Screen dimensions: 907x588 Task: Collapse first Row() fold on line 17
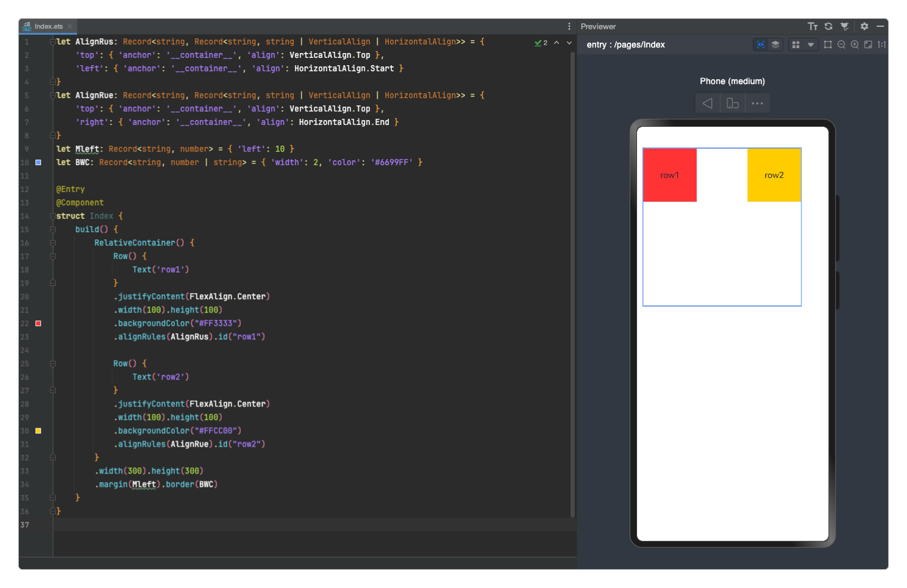tap(53, 256)
